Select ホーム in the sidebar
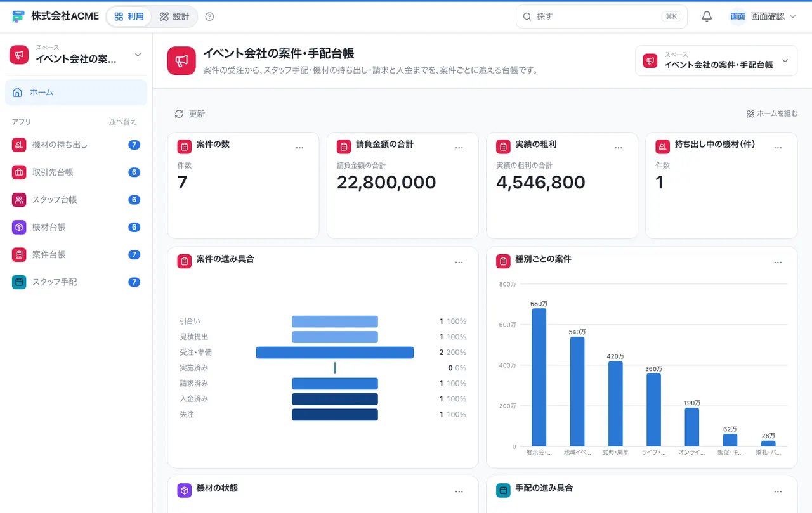The height and width of the screenshot is (513, 812). 76,93
